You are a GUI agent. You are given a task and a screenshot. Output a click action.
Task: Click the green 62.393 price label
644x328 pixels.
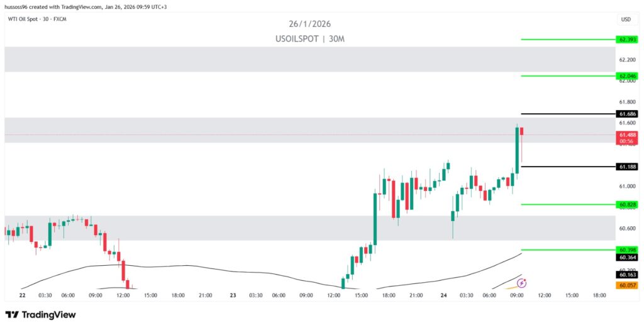pos(627,39)
